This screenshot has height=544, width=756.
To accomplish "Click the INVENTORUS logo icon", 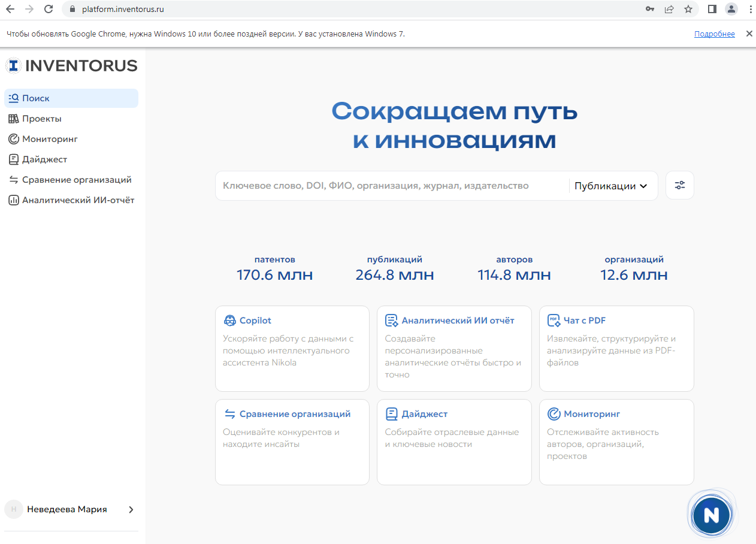I will [x=13, y=66].
